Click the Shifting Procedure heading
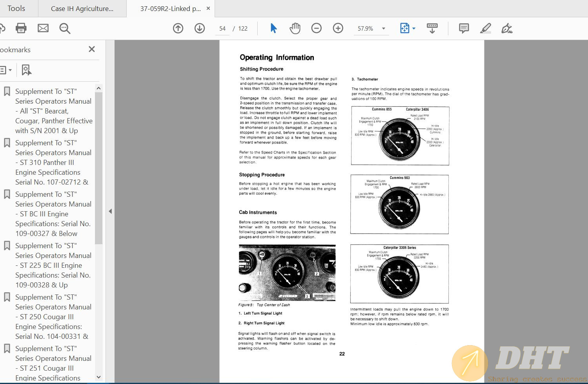This screenshot has height=384, width=588. 262,69
